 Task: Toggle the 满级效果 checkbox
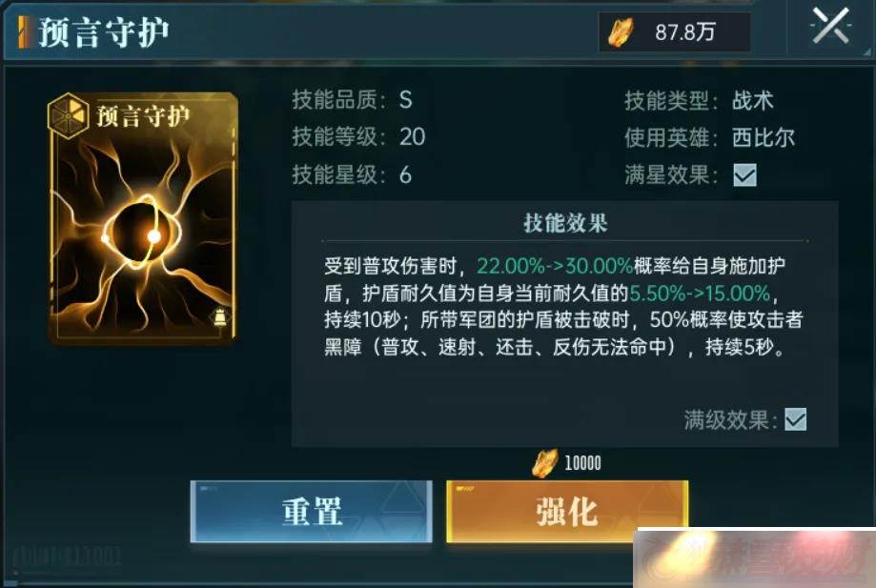click(x=795, y=419)
